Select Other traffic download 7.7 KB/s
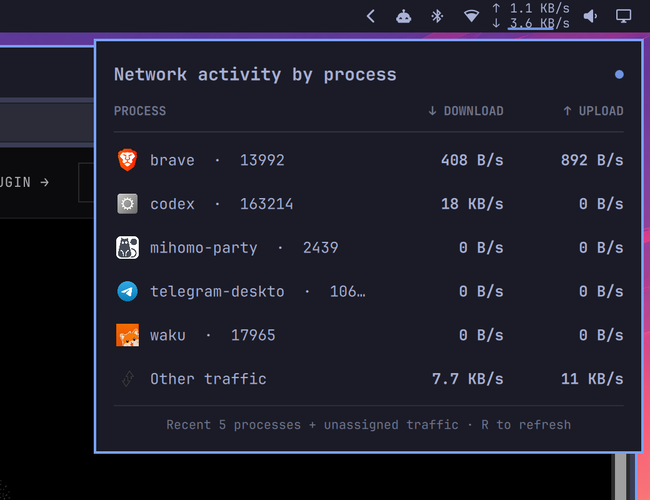 pyautogui.click(x=468, y=379)
